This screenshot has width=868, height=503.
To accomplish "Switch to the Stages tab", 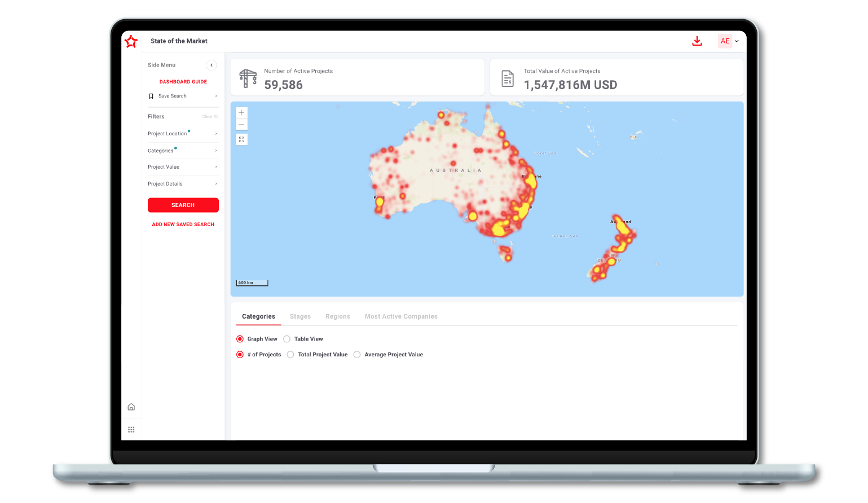I will tap(300, 316).
